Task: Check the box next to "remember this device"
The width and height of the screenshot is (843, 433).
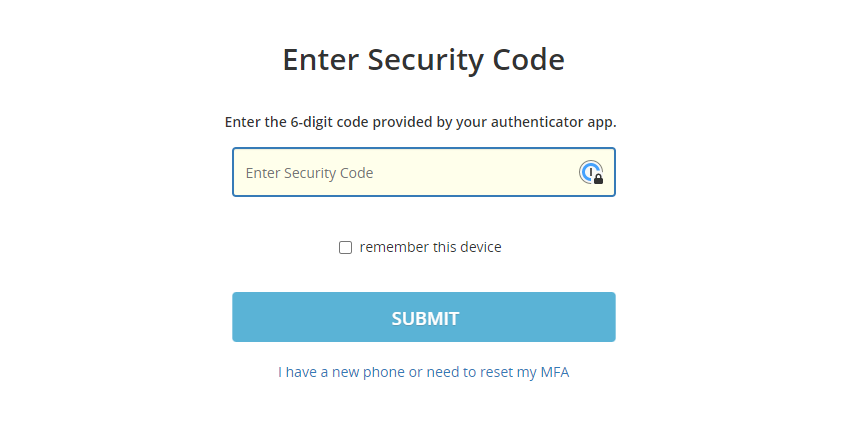Action: coord(345,247)
